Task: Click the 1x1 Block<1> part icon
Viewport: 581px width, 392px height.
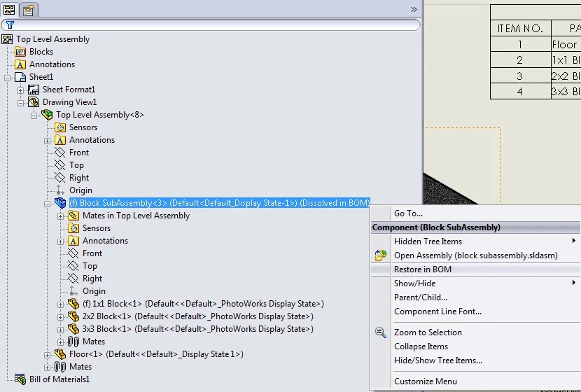Action: (73, 304)
